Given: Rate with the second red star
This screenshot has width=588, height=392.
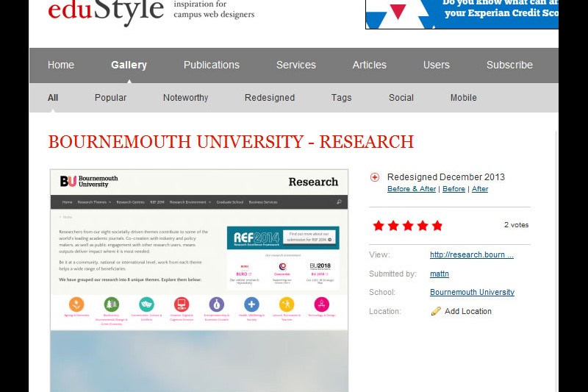Looking at the screenshot, I should pos(393,226).
